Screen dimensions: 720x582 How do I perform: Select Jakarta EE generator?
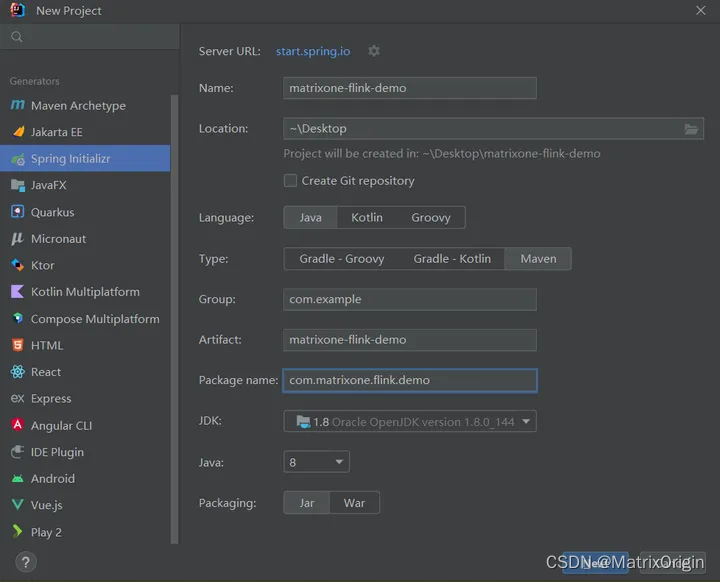85,132
